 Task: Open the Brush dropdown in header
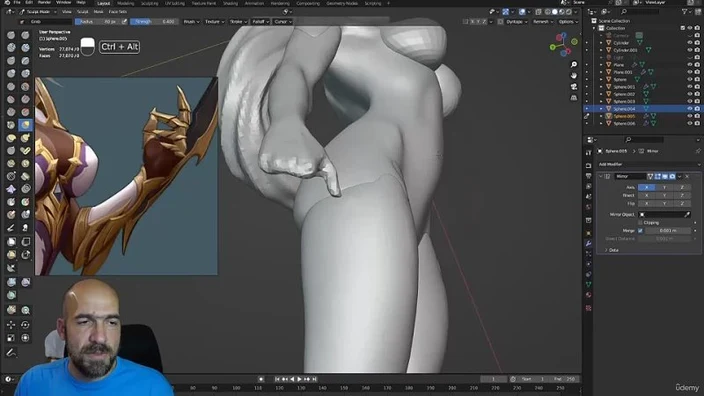[191, 22]
